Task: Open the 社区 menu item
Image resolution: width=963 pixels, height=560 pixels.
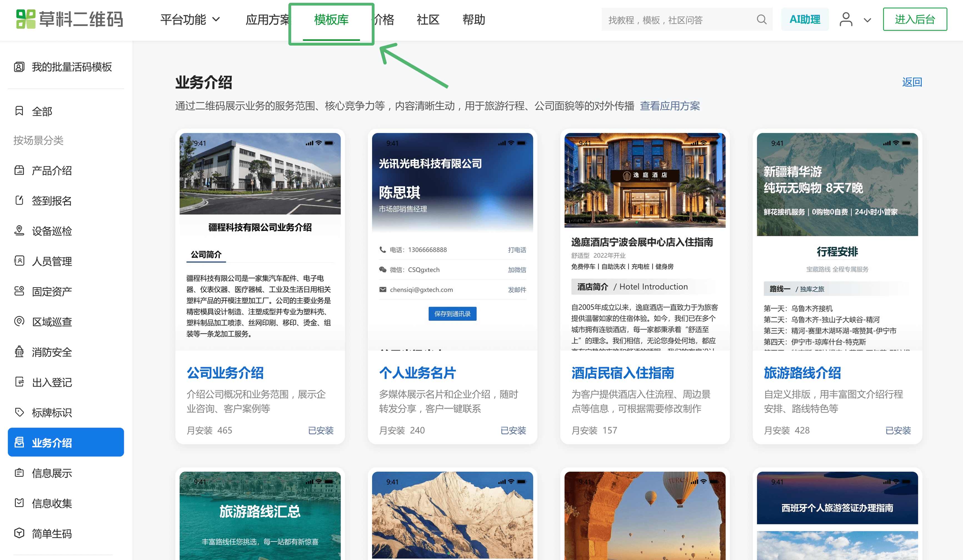Action: [428, 19]
